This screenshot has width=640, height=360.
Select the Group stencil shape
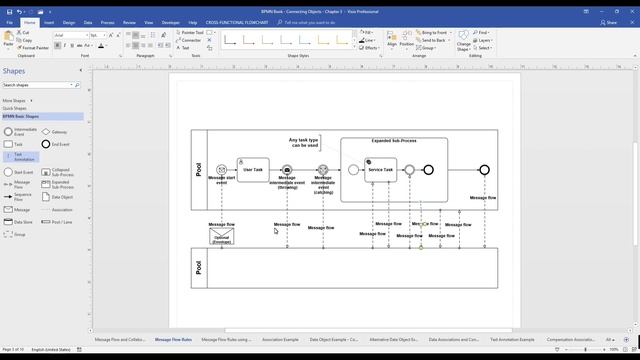pos(15,234)
